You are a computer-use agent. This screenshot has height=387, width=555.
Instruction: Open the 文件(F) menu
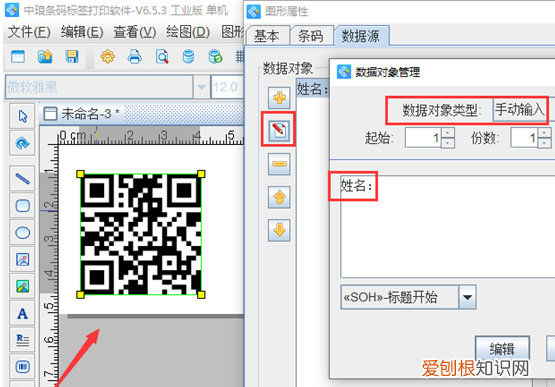[x=29, y=32]
